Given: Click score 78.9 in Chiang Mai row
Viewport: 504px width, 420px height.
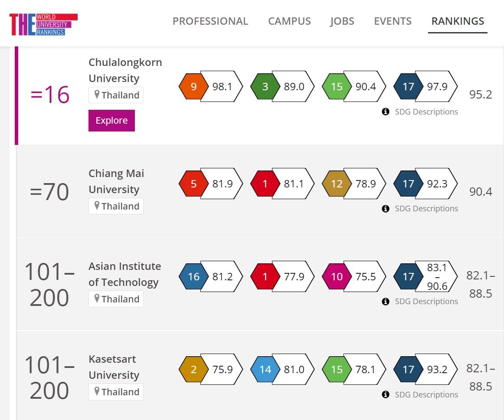Looking at the screenshot, I should tap(366, 184).
